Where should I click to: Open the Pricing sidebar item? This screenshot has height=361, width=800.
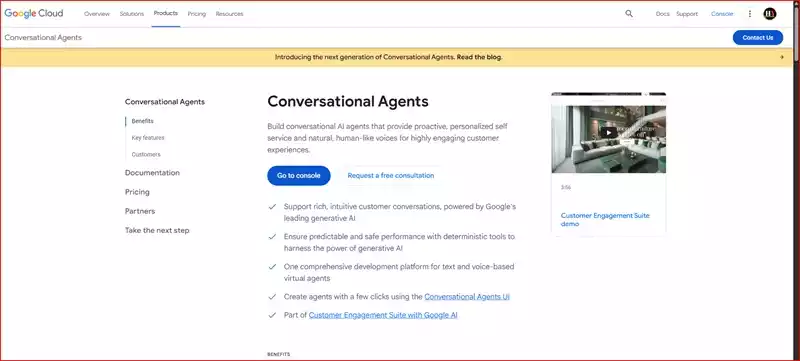coord(137,192)
